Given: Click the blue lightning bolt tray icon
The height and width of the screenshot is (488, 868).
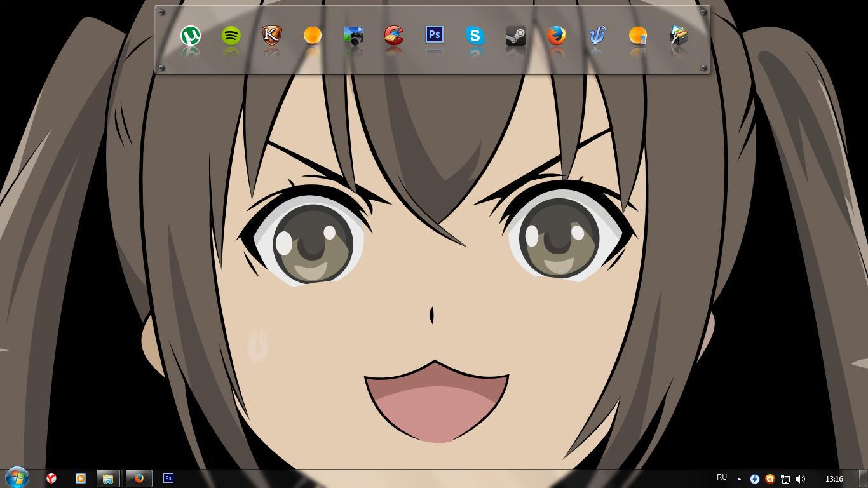Looking at the screenshot, I should (755, 479).
